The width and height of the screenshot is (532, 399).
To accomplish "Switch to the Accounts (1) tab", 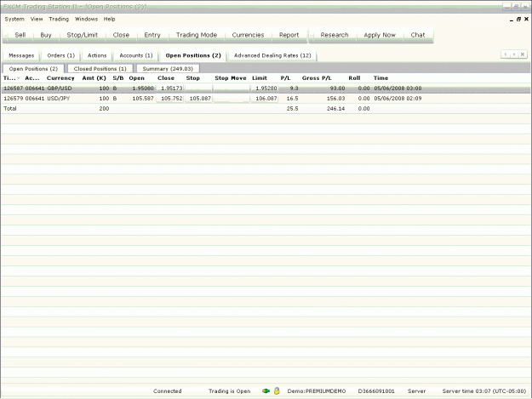I will point(136,55).
